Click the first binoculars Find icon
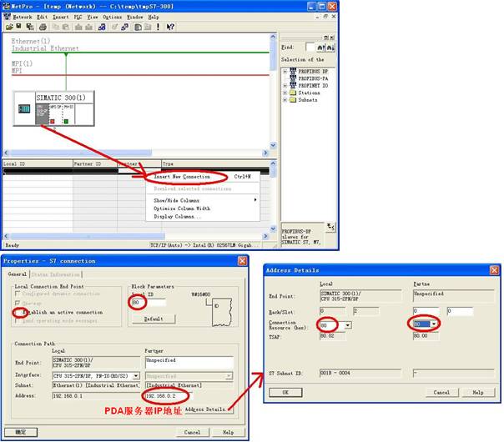The image size is (504, 442). pos(320,48)
